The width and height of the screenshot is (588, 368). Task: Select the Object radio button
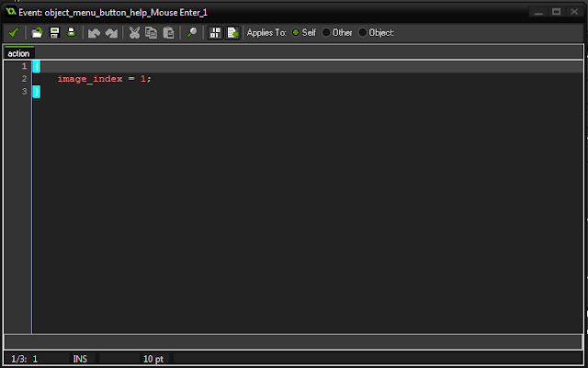pos(362,33)
